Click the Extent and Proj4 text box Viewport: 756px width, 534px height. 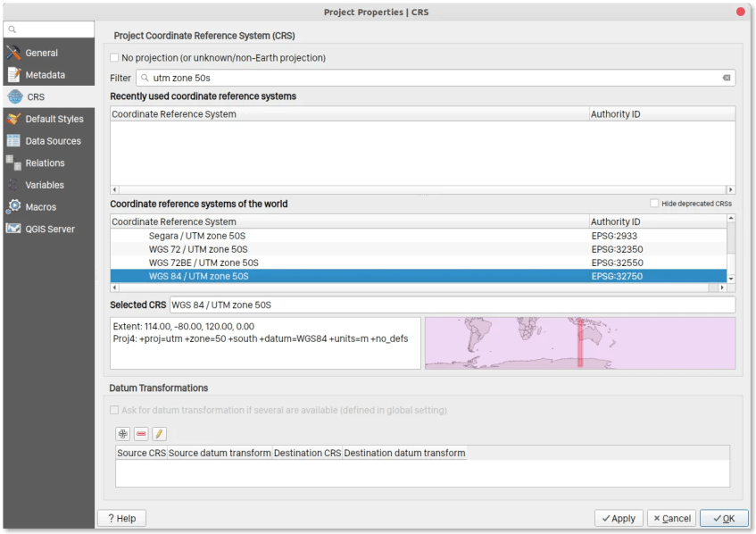tap(265, 343)
